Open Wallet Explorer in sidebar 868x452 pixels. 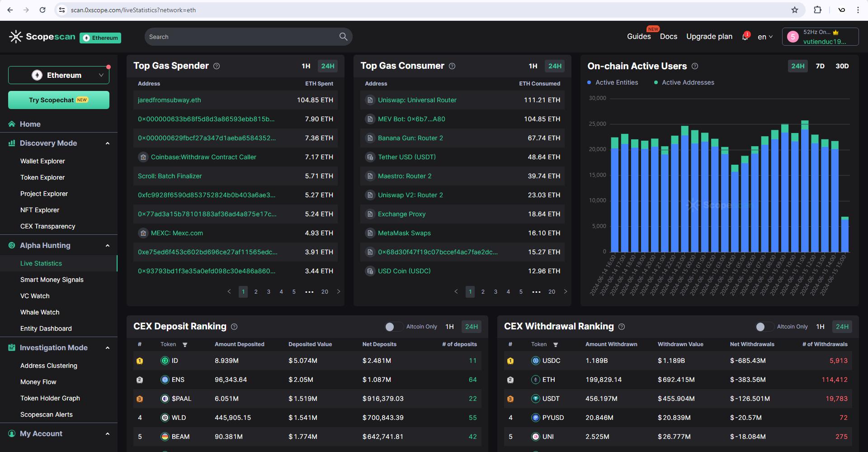click(42, 161)
